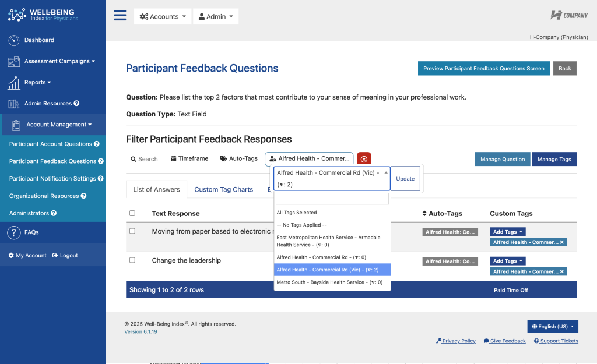Select Alfred Health Commercial Rd (Vic) option
Screen dimensions: 597x364
332,270
